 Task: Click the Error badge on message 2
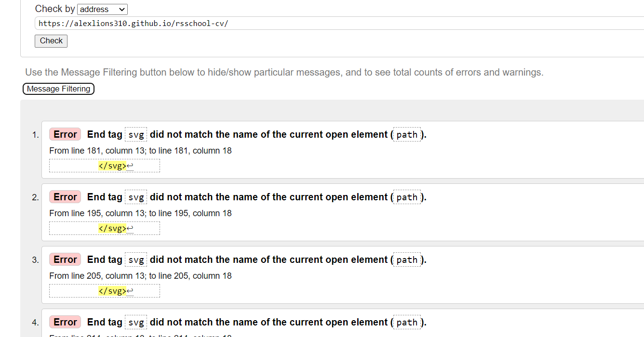65,196
